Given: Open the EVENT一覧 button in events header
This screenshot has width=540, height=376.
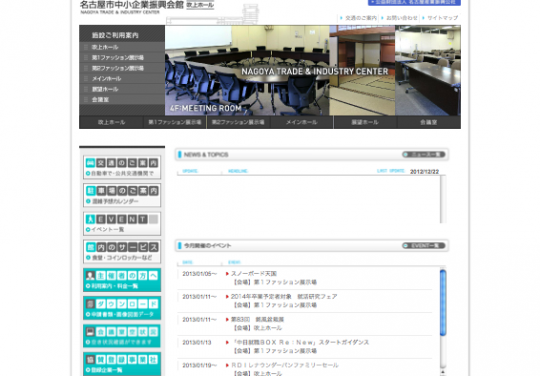Looking at the screenshot, I should pos(424,246).
